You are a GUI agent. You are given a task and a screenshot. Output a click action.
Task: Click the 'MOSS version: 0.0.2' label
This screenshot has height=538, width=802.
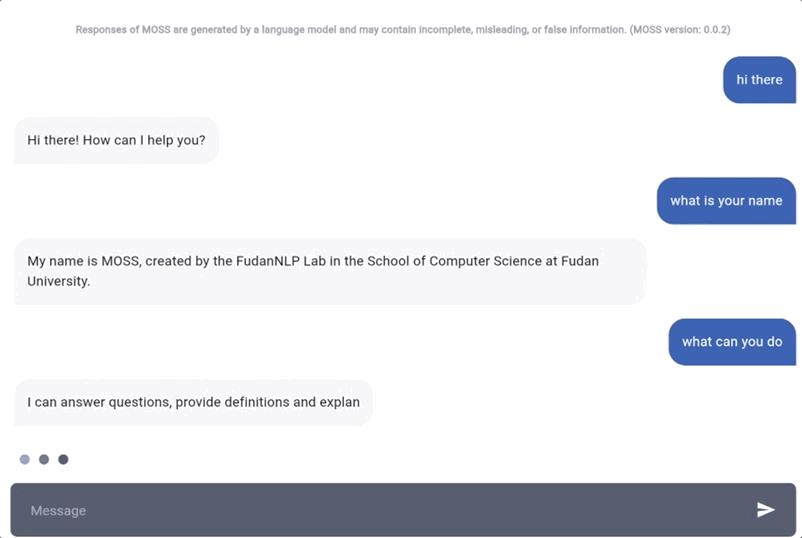tap(681, 30)
